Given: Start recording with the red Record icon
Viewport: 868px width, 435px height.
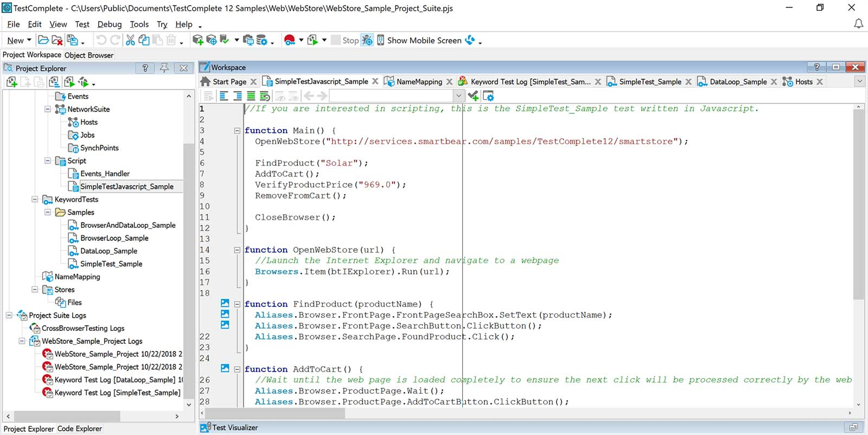Looking at the screenshot, I should 289,40.
